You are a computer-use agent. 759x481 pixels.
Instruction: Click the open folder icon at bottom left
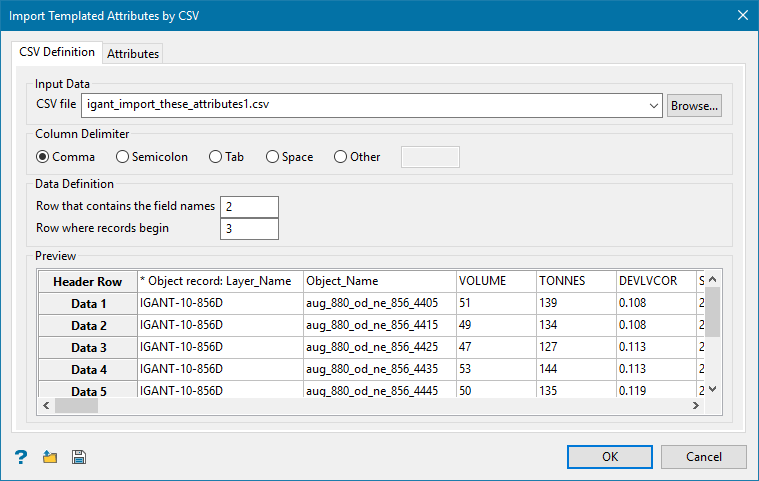point(50,457)
